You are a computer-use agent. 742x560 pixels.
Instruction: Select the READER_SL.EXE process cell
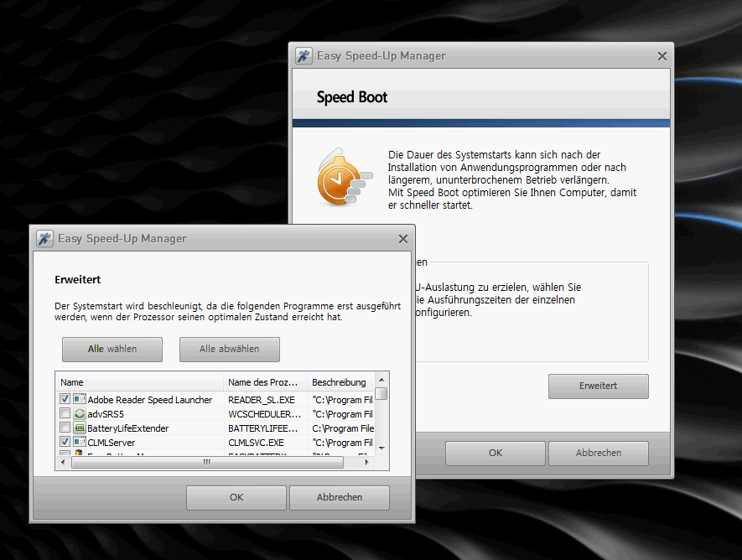(x=262, y=400)
